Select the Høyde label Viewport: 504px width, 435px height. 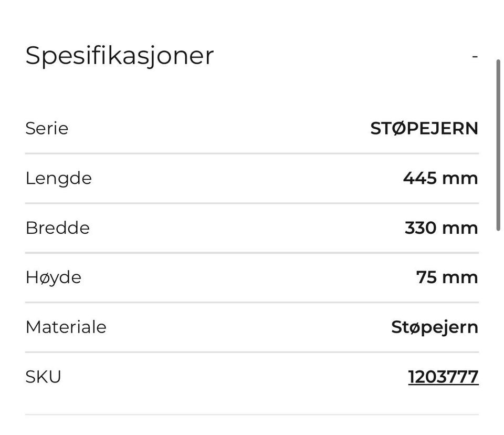53,277
